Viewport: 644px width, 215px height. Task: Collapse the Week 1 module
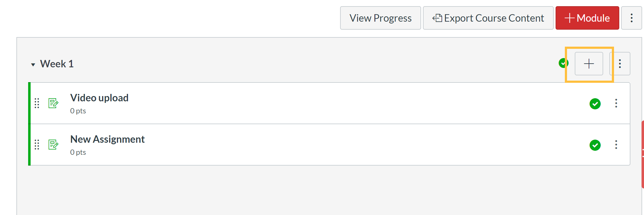(33, 65)
